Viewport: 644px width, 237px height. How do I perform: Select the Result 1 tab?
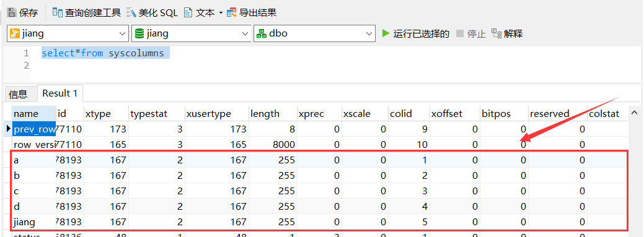click(x=60, y=93)
